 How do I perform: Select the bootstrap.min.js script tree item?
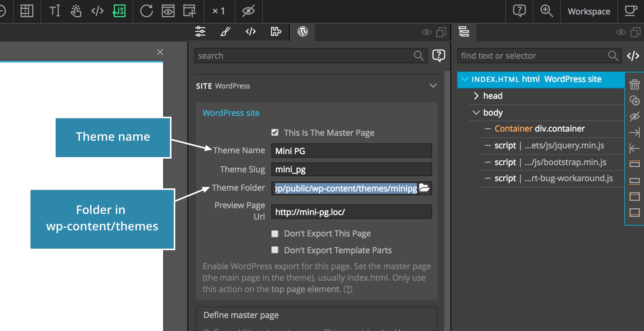(550, 162)
